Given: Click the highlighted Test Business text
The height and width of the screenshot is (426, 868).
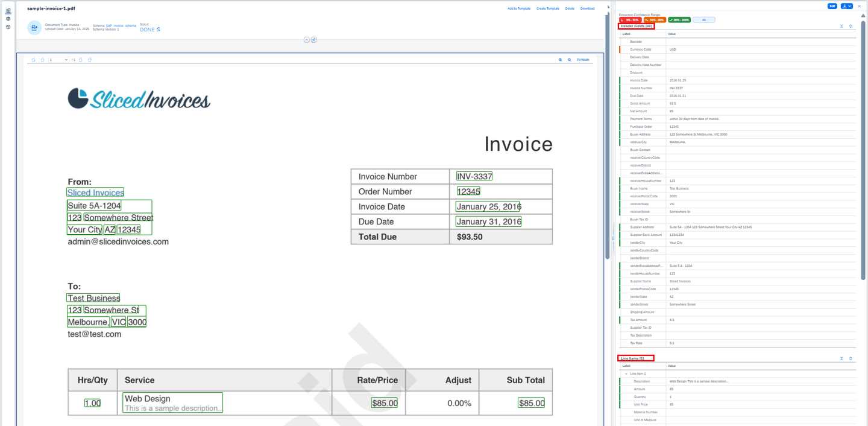Looking at the screenshot, I should click(93, 298).
